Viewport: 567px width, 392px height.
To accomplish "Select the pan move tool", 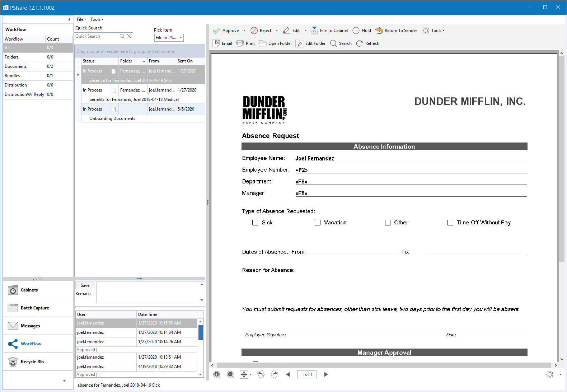I will (x=244, y=374).
